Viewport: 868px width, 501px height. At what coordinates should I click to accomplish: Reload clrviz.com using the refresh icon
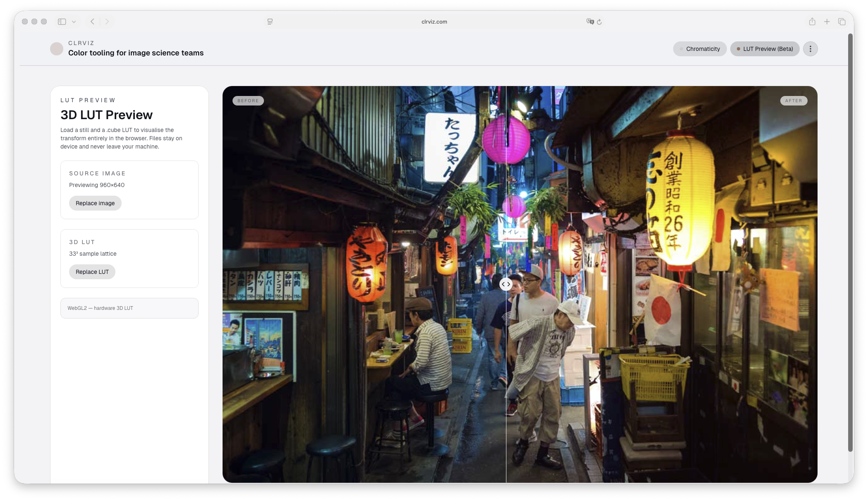[x=600, y=22]
